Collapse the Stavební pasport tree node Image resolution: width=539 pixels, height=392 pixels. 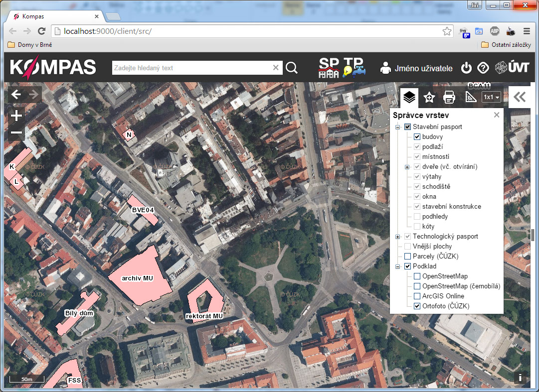pos(398,127)
